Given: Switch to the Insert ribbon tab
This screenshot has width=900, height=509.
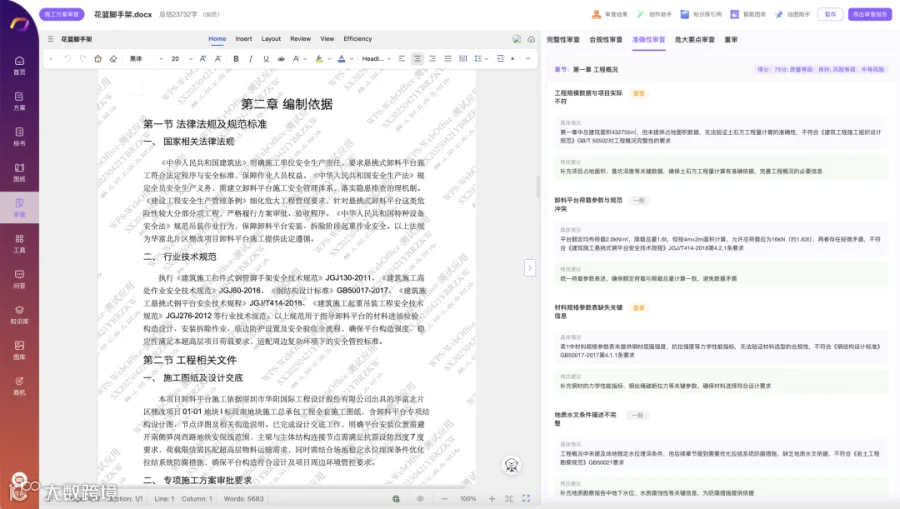Looking at the screenshot, I should 243,39.
